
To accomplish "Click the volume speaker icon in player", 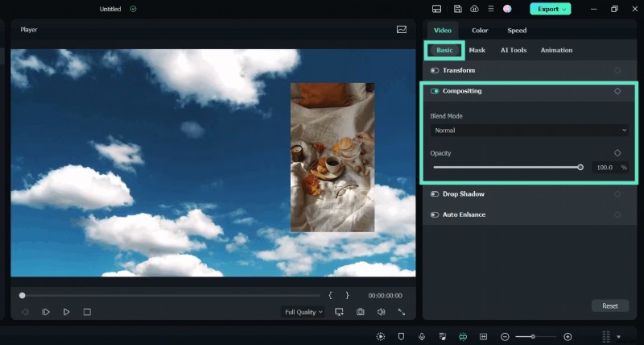I will coord(381,312).
